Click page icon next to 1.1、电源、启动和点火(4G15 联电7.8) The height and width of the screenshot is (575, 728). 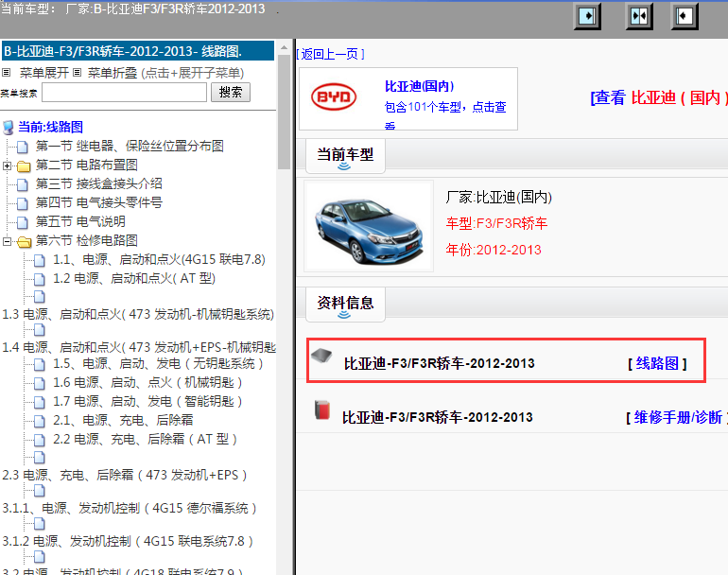[40, 260]
